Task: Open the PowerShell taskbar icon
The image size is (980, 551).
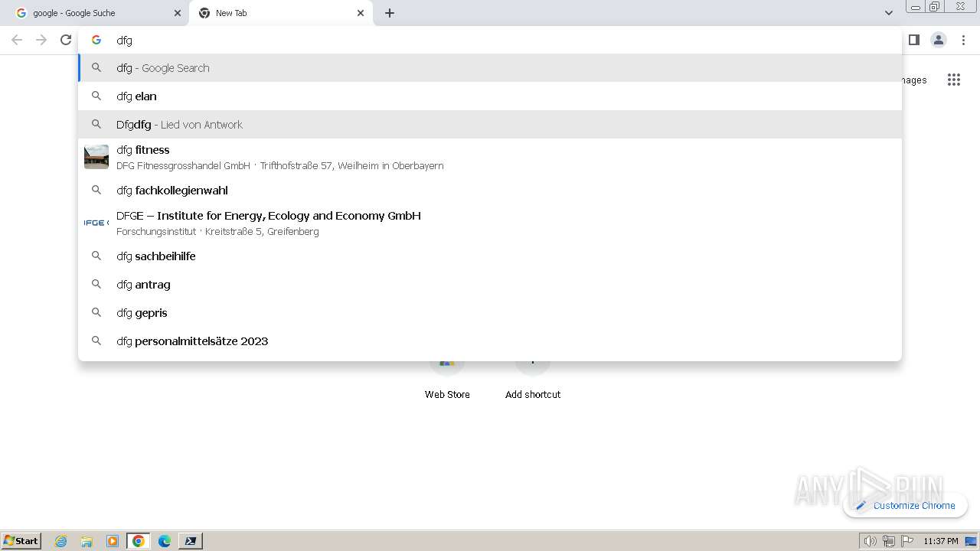Action: (191, 541)
